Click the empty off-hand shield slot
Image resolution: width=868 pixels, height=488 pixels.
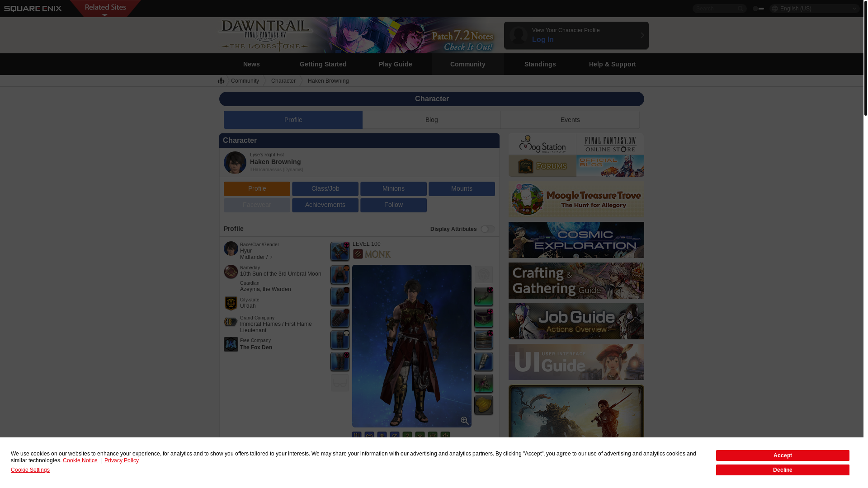484,274
